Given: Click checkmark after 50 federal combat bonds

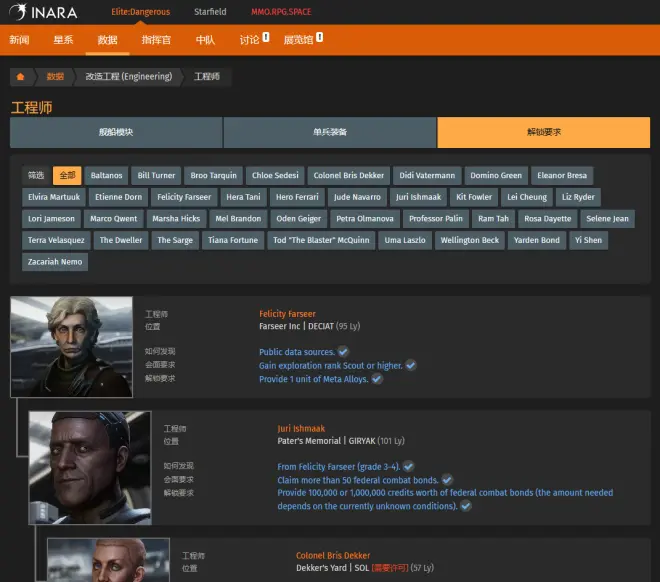Looking at the screenshot, I should point(447,480).
